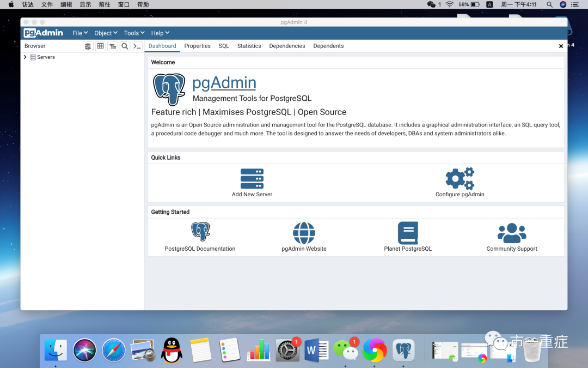Click the Add New Server label
Viewport: 588px width, 368px height.
click(252, 194)
